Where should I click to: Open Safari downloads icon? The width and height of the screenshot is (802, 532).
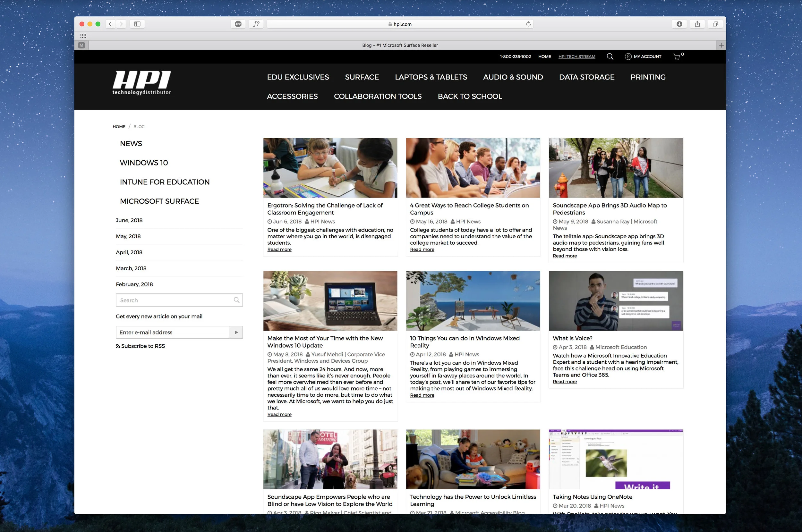click(x=679, y=24)
